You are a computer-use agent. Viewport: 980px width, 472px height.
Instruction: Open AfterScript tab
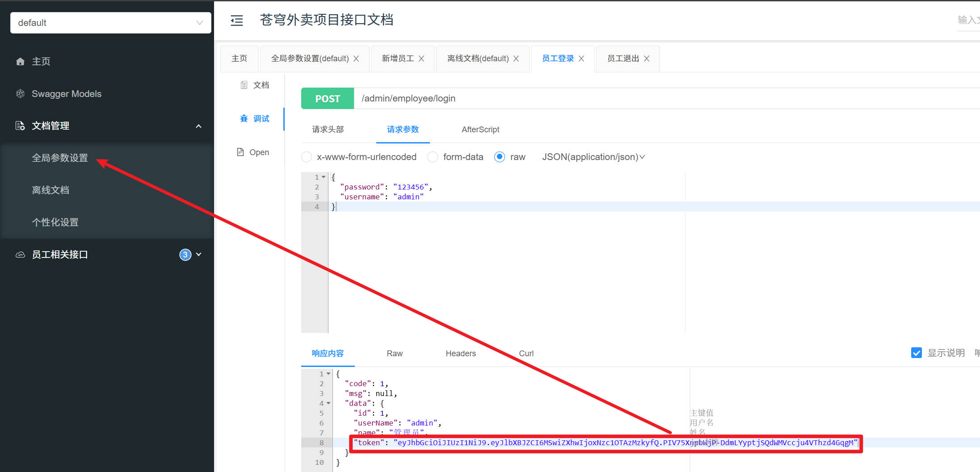pyautogui.click(x=480, y=130)
